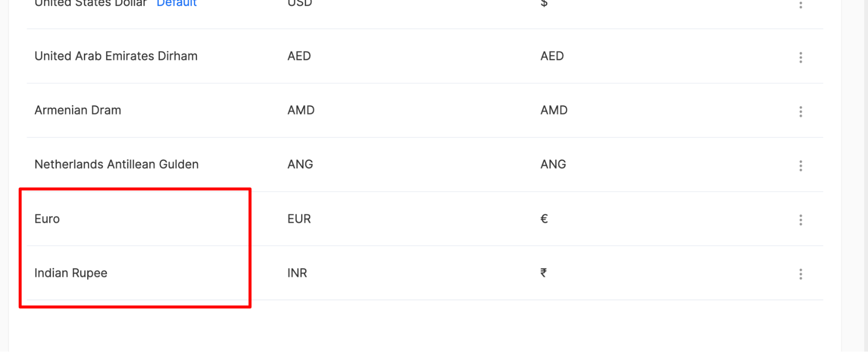Click the Indian Rupee currency name
This screenshot has height=352, width=868.
(x=71, y=273)
